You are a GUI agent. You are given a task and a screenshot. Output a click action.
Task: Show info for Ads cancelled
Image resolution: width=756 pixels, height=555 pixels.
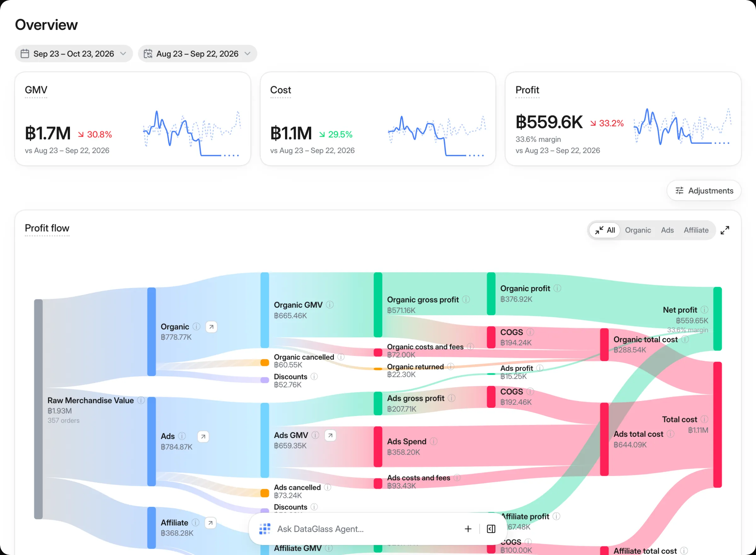point(328,488)
